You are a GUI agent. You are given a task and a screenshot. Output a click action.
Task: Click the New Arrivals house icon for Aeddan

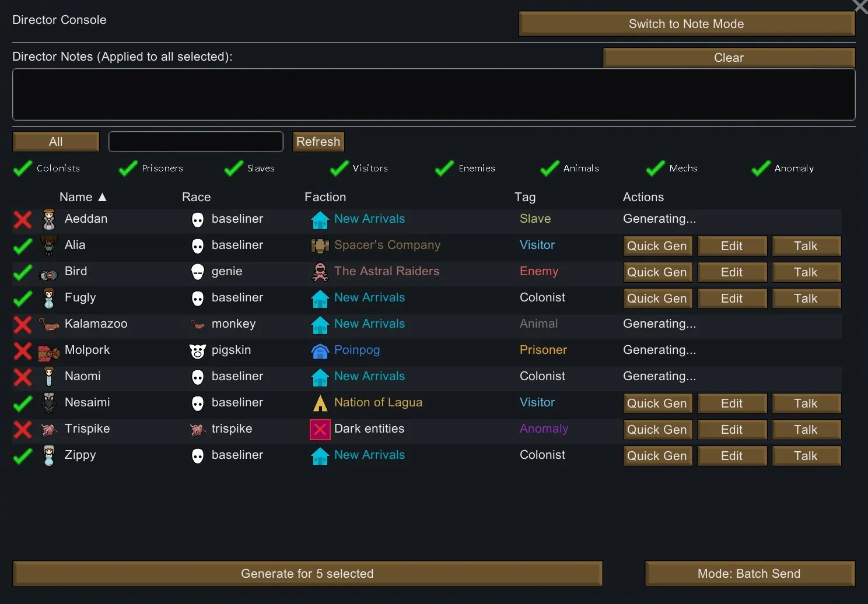coord(320,220)
